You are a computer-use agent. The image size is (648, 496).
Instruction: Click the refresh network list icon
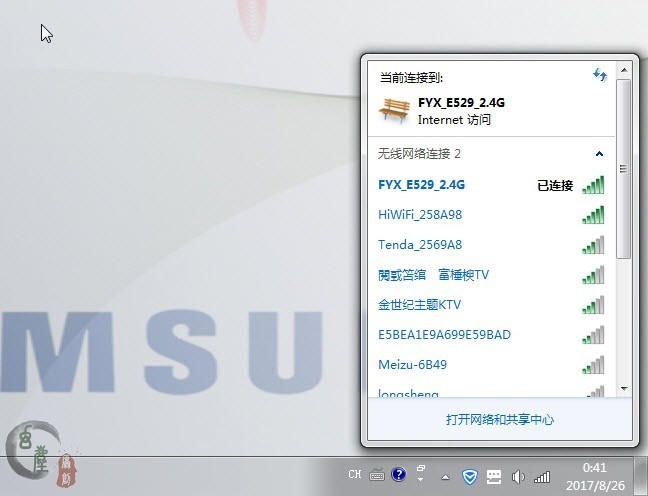pos(600,75)
